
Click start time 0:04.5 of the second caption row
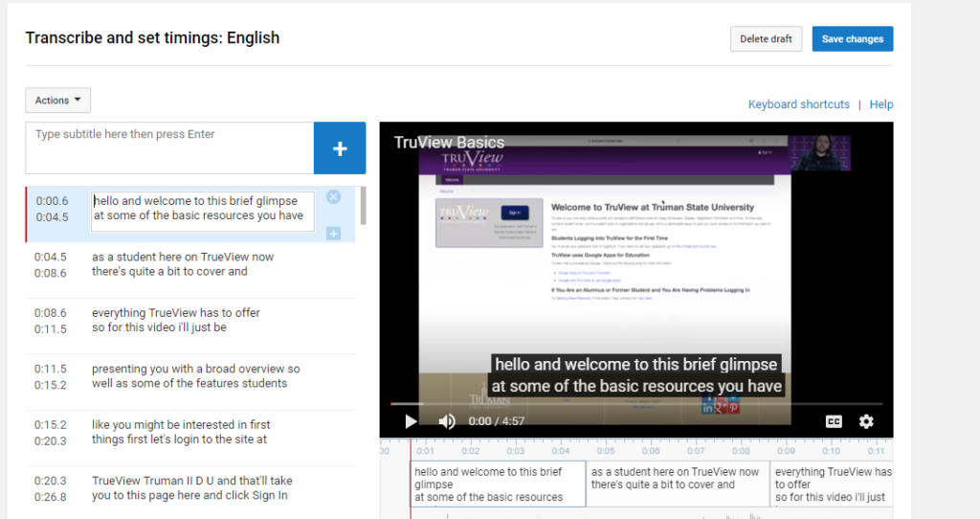(x=51, y=257)
